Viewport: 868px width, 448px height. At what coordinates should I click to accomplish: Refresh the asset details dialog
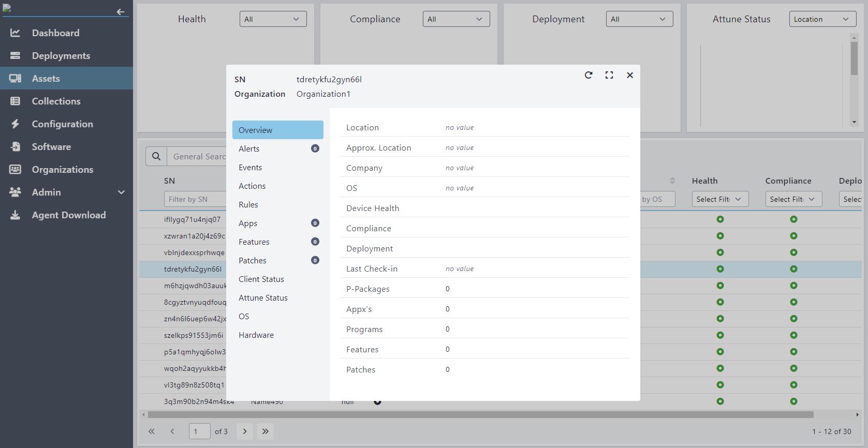[x=589, y=75]
